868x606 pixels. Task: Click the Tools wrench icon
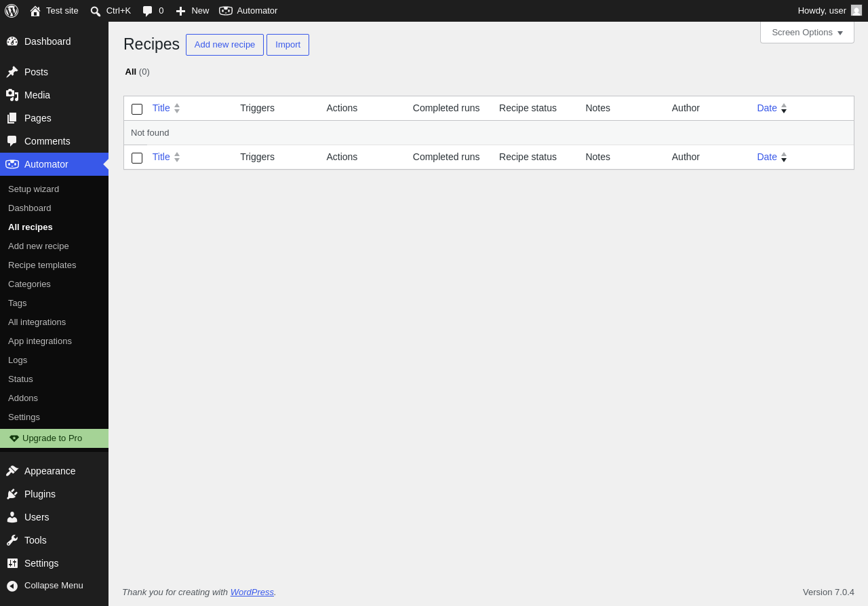[12, 540]
